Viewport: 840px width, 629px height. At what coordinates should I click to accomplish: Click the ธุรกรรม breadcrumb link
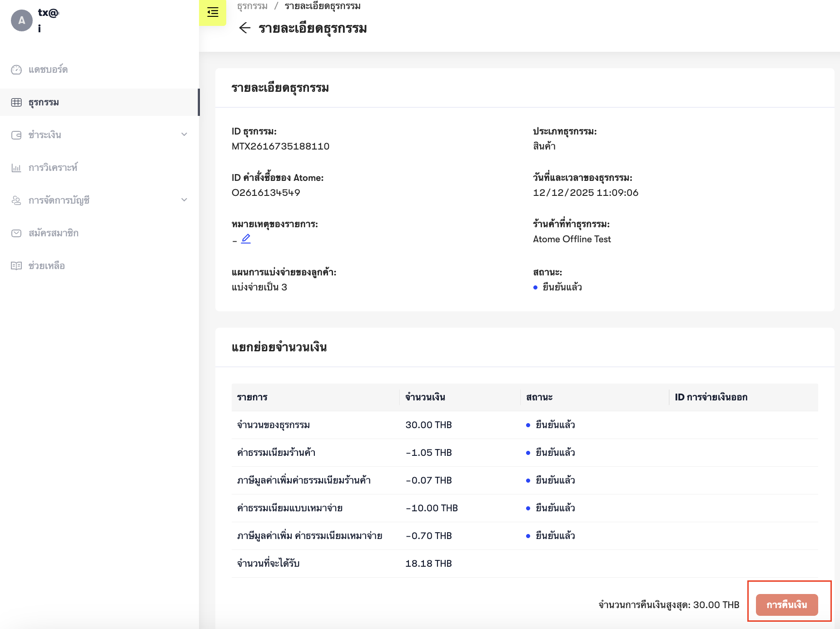tap(252, 6)
